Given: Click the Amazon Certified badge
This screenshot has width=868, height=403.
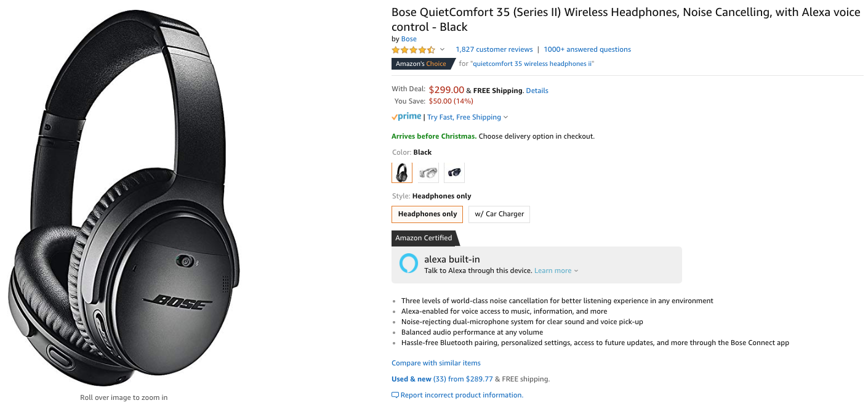Looking at the screenshot, I should (424, 238).
